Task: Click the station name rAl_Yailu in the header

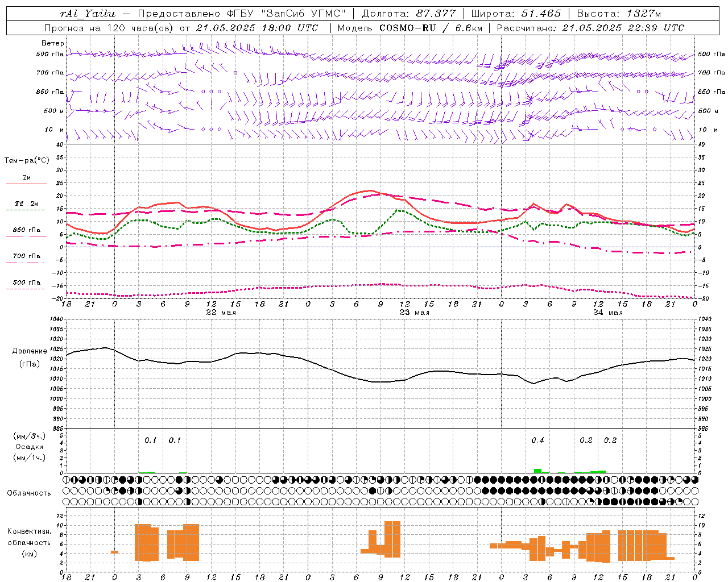Action: click(x=88, y=14)
